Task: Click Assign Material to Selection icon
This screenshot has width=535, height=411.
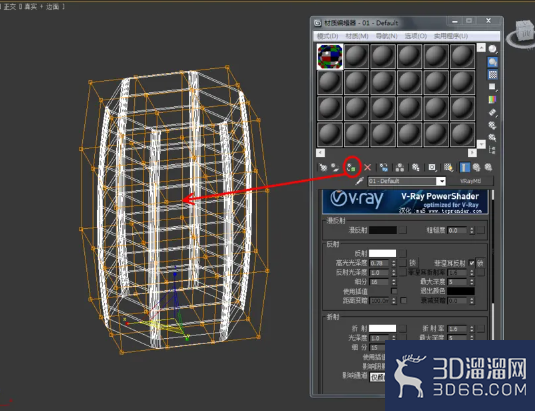Action: [x=351, y=167]
